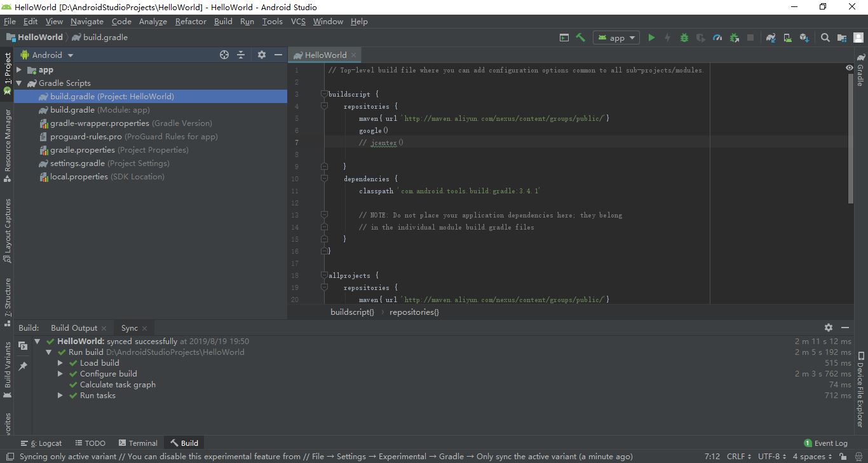The image size is (868, 463).
Task: Run the app using the green Run icon
Action: (651, 38)
